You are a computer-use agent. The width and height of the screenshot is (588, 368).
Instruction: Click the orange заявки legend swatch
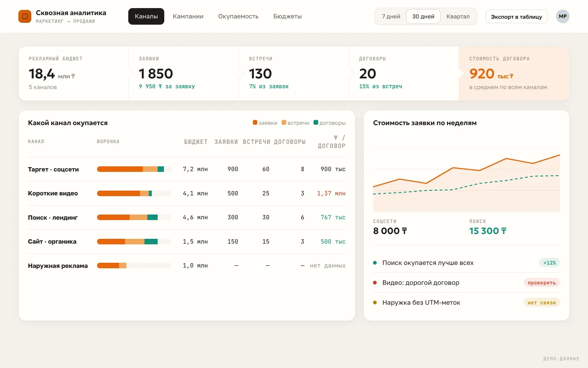[255, 123]
